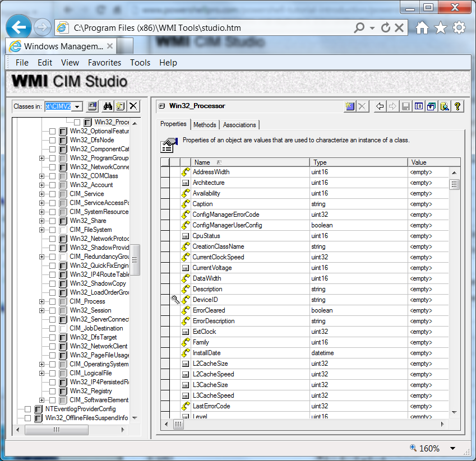This screenshot has height=461, width=476.
Task: Expand the CIM_RedundancyGroup tree node
Action: [42, 257]
